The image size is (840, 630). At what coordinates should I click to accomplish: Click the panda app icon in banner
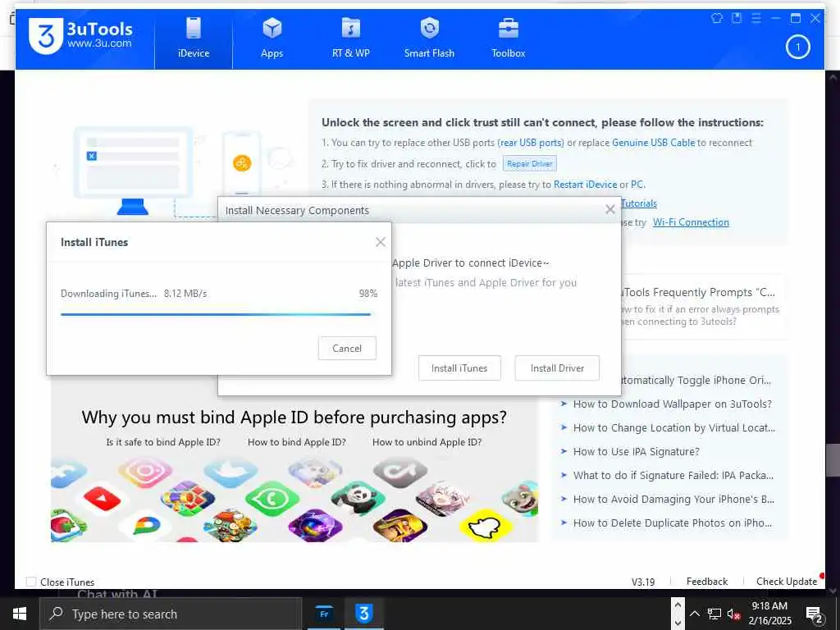pos(358,497)
